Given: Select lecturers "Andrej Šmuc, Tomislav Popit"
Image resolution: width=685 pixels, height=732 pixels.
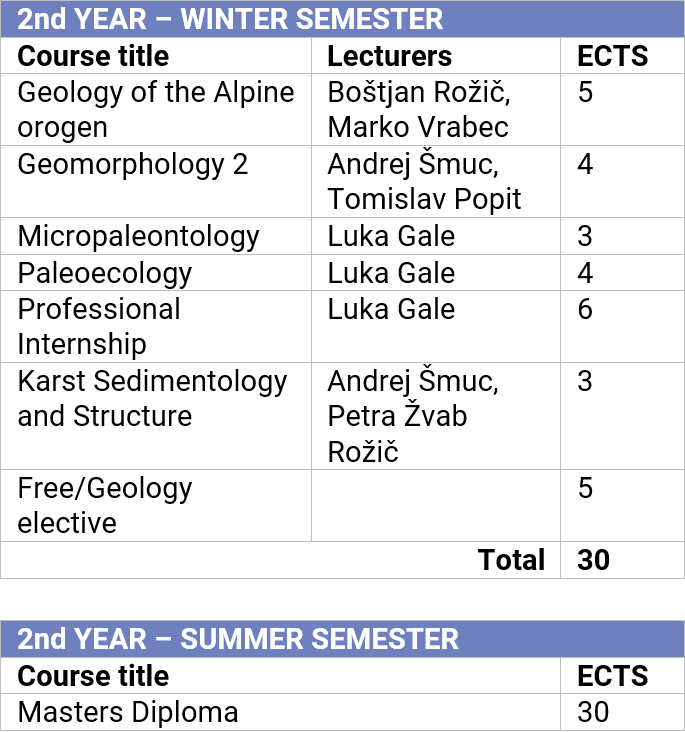Looking at the screenshot, I should coord(424,182).
